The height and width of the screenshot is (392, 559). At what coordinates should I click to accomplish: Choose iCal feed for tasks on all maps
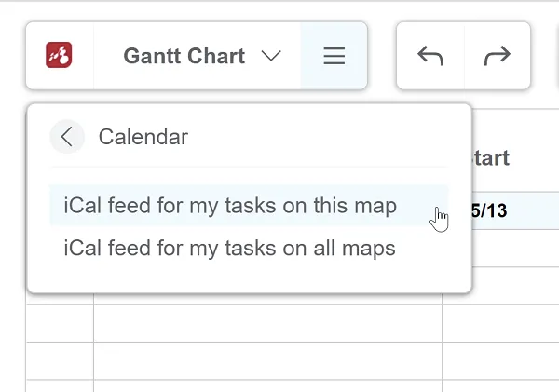coord(230,249)
